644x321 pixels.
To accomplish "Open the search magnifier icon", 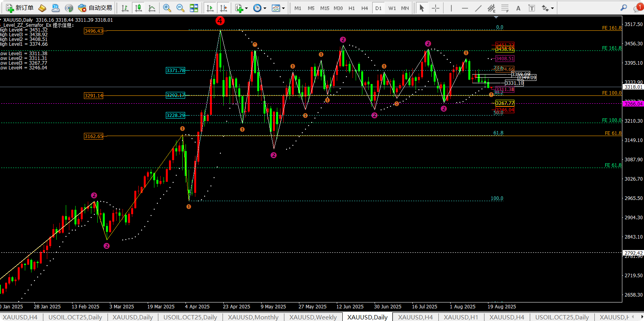I will pyautogui.click(x=624, y=8).
